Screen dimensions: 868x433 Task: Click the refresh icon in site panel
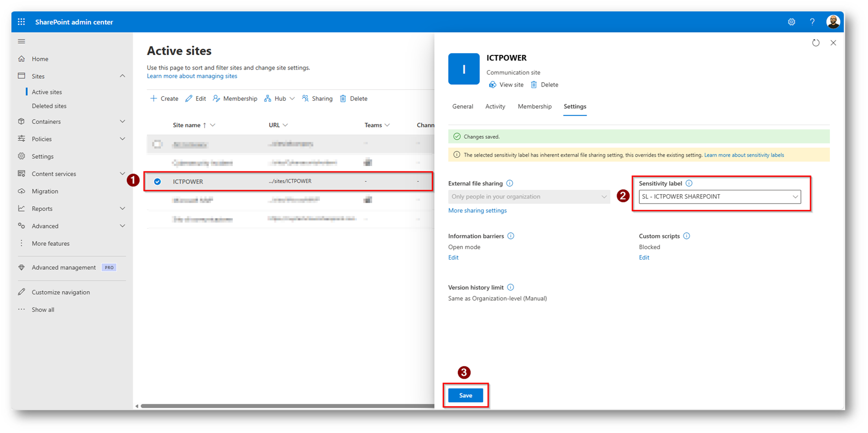point(815,43)
